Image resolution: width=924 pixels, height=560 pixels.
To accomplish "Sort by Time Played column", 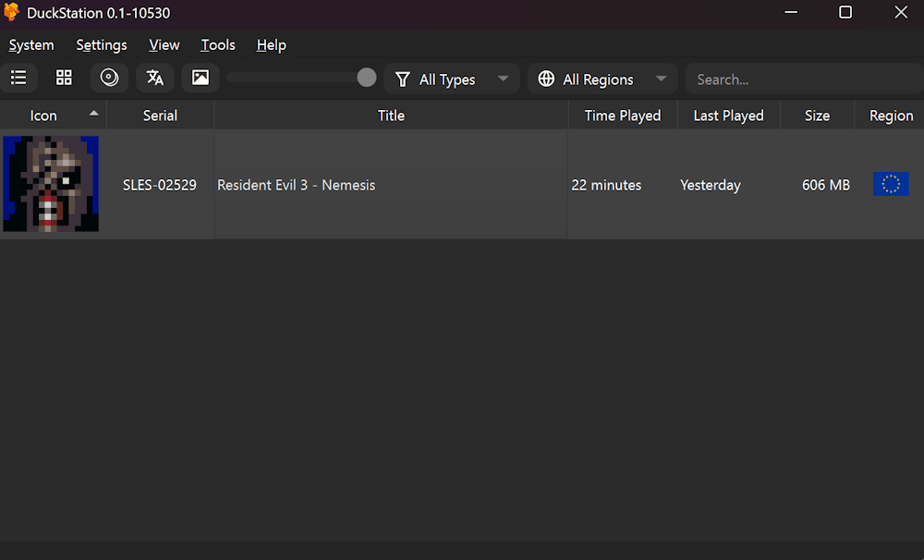I will pos(622,116).
